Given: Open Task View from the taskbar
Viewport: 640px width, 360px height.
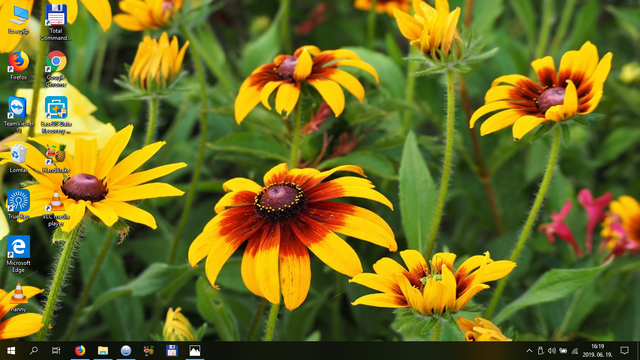Looking at the screenshot, I should pyautogui.click(x=56, y=351).
